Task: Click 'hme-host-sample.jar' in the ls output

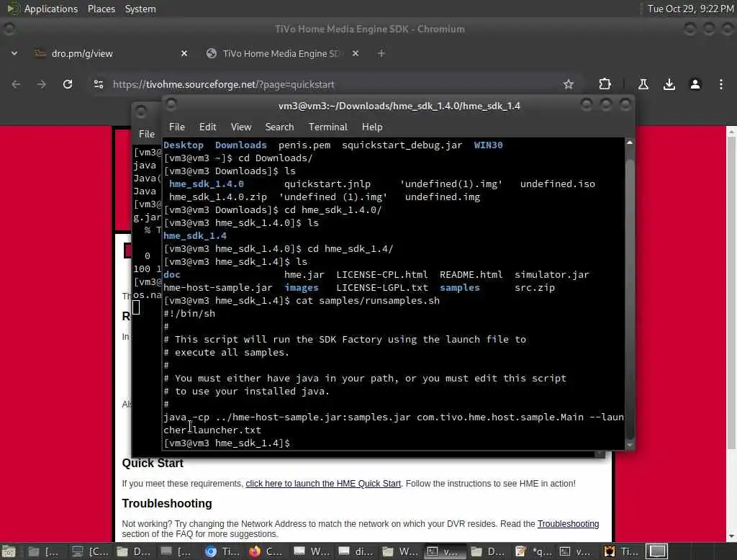Action: (217, 288)
